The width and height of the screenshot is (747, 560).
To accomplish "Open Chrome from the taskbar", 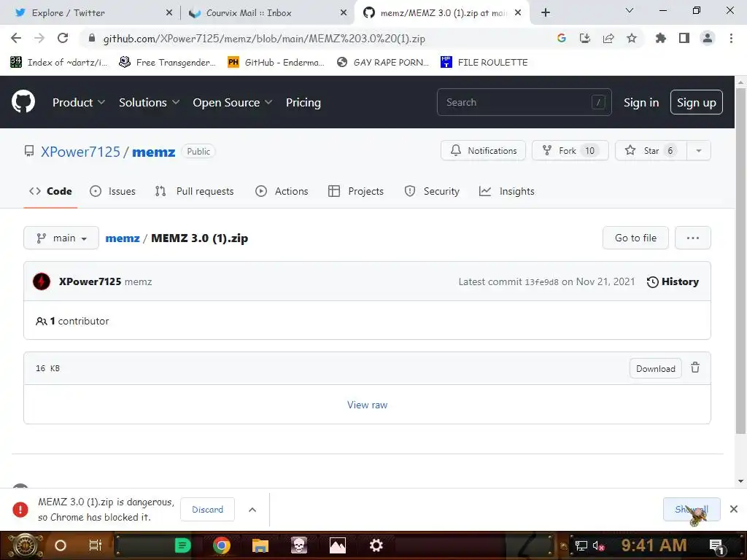I will [x=222, y=545].
